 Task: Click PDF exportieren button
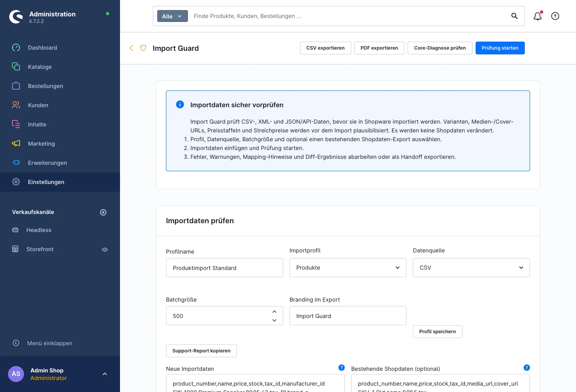pos(379,48)
